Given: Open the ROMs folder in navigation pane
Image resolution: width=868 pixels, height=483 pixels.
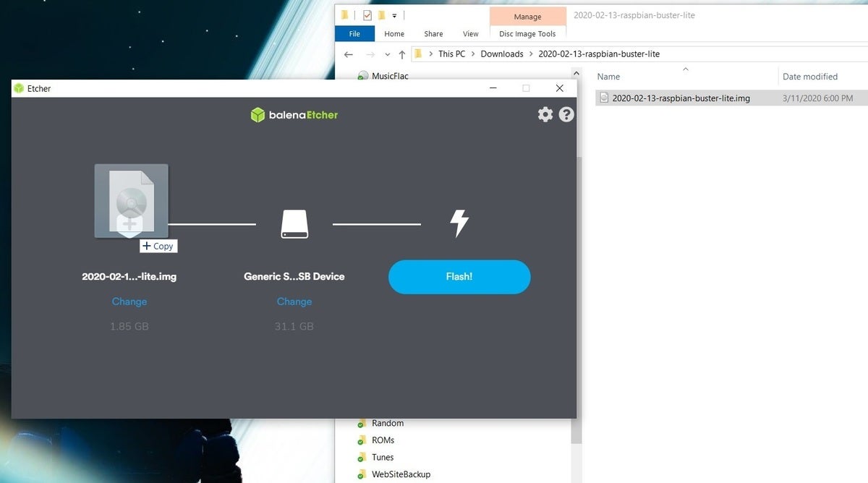Looking at the screenshot, I should coord(383,440).
